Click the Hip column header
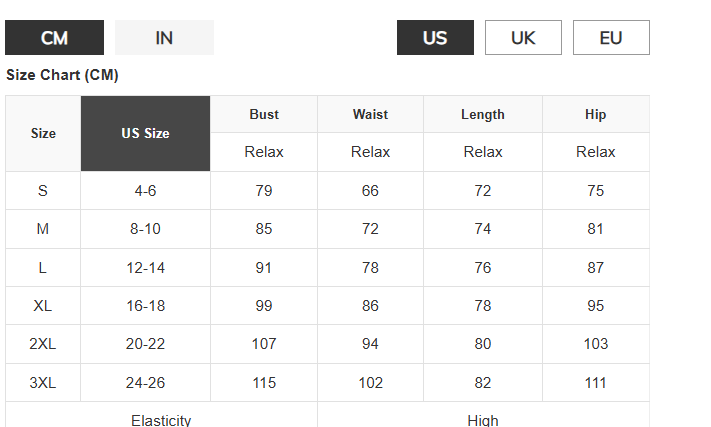This screenshot has width=711, height=427. [x=595, y=114]
